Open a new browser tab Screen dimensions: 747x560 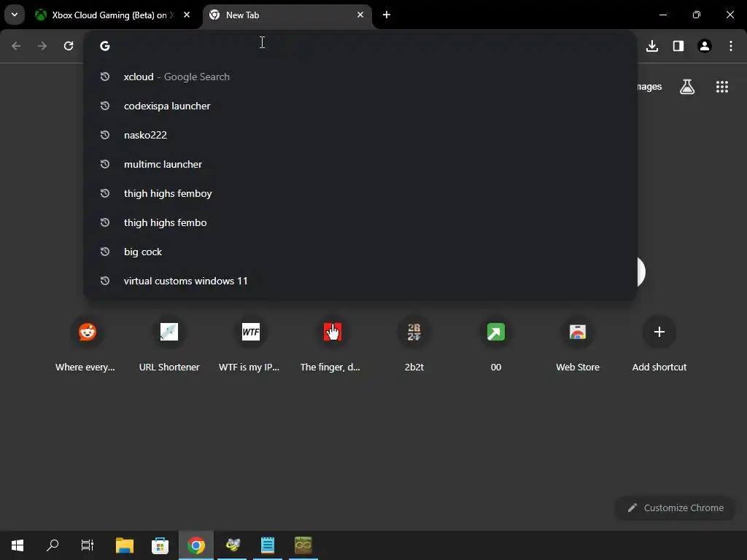pyautogui.click(x=387, y=15)
